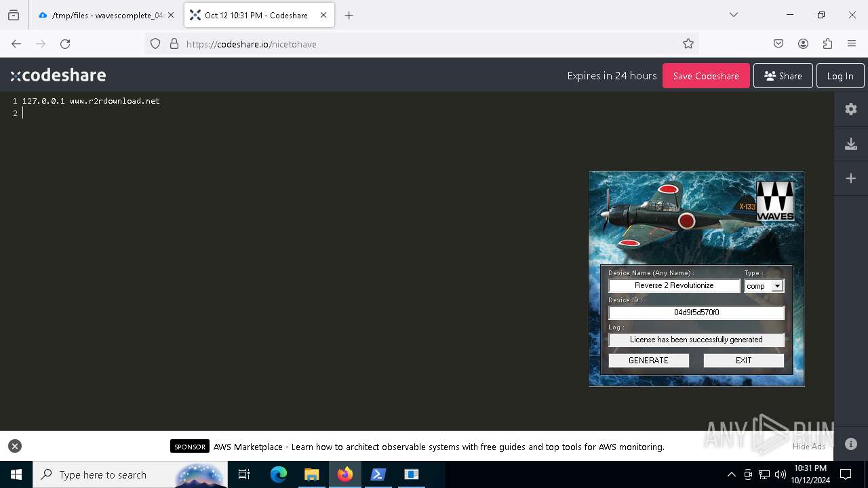868x488 pixels.
Task: Launch Microsoft Edge from taskbar
Action: pos(279,474)
